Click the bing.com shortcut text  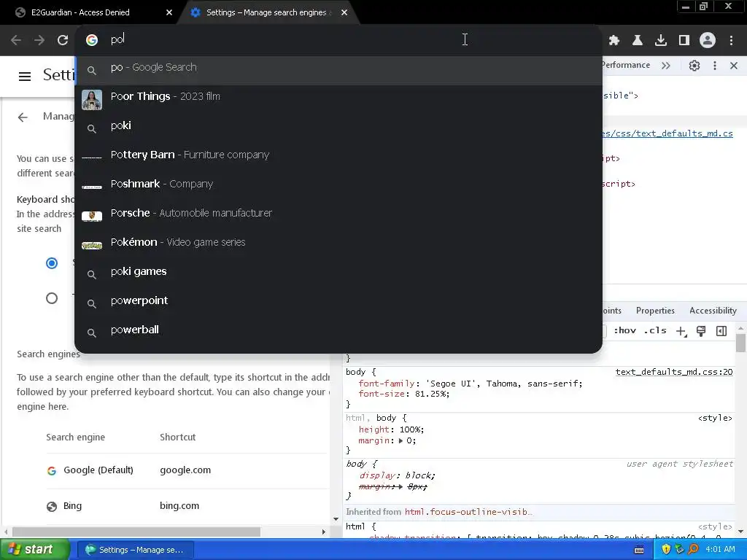pos(179,506)
